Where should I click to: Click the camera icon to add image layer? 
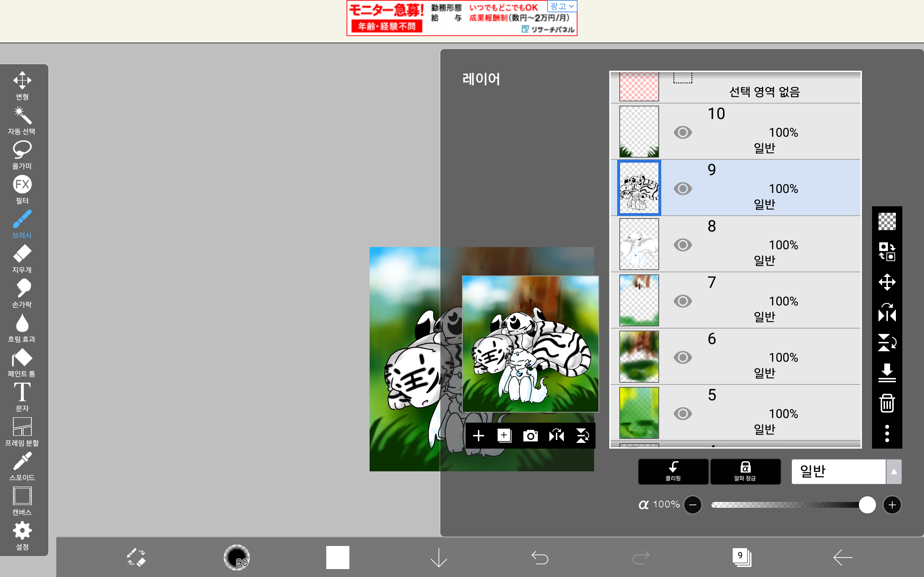tap(530, 435)
